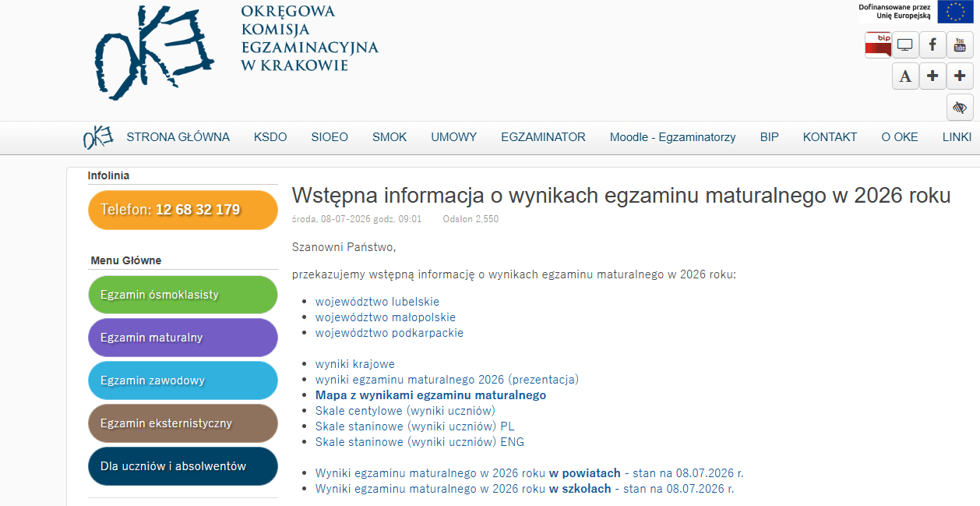Open BIP in the navigation bar
Image resolution: width=980 pixels, height=506 pixels.
coord(770,137)
